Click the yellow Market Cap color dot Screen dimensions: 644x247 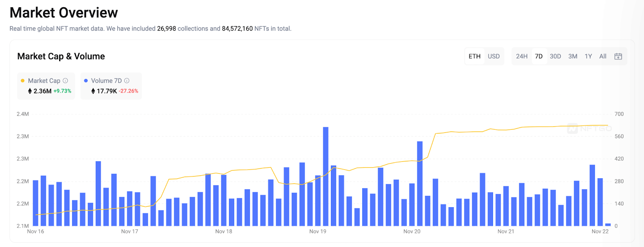click(x=23, y=81)
